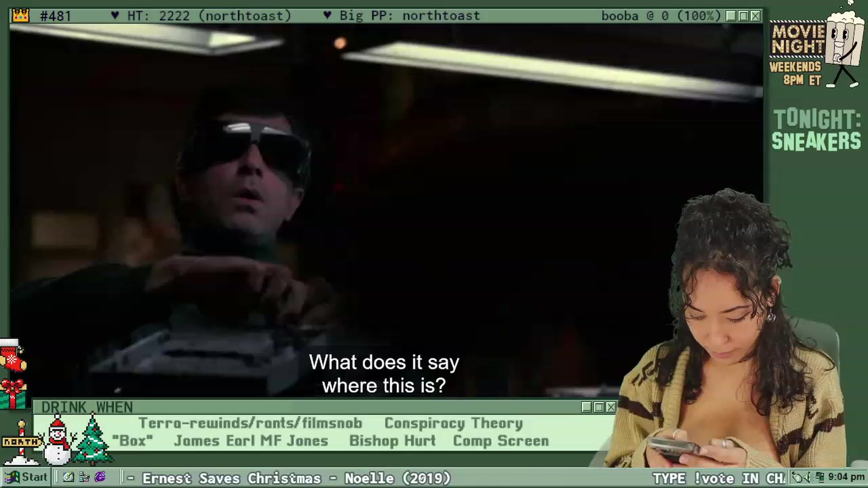868x488 pixels.
Task: Click the 'MOVIE NIGHT' logo text
Action: (798, 39)
